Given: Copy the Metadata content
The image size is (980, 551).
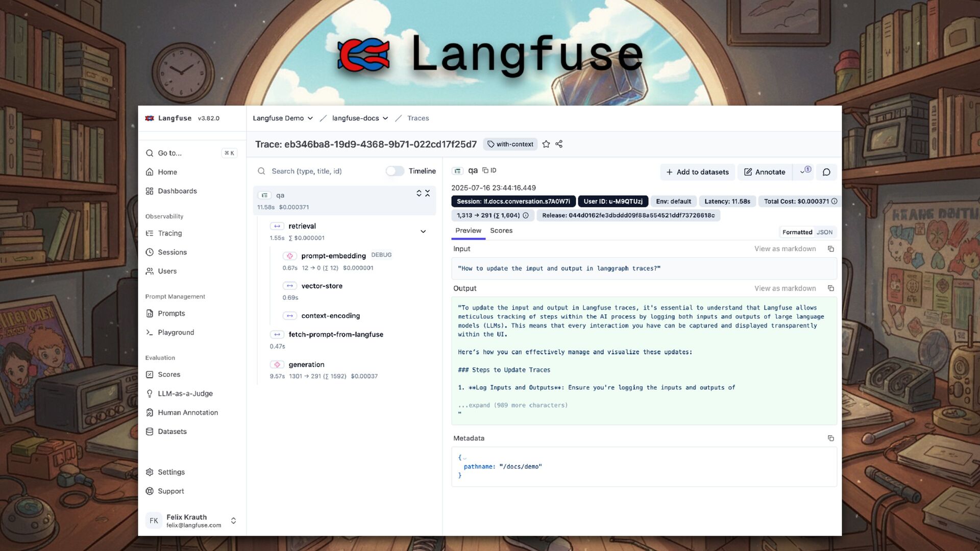Looking at the screenshot, I should 830,439.
